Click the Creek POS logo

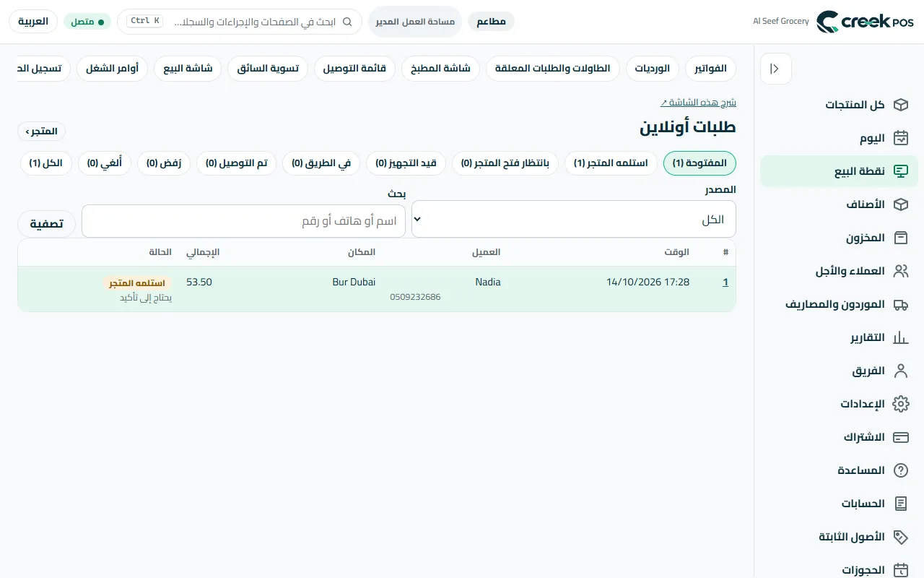pos(865,22)
